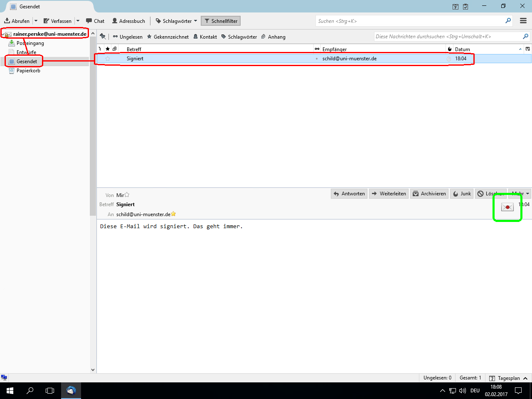Click the column picker icon in header
The image size is (532, 399).
click(527, 49)
